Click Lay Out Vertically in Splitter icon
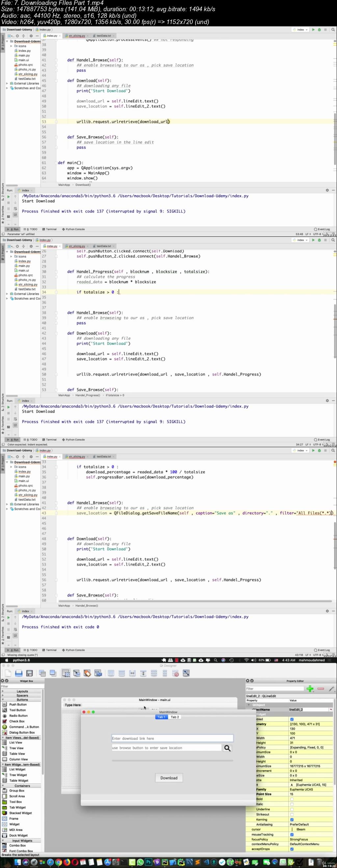 click(143, 673)
